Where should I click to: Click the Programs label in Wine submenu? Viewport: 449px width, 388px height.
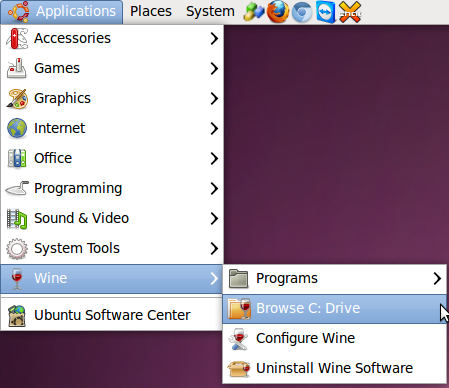point(287,279)
